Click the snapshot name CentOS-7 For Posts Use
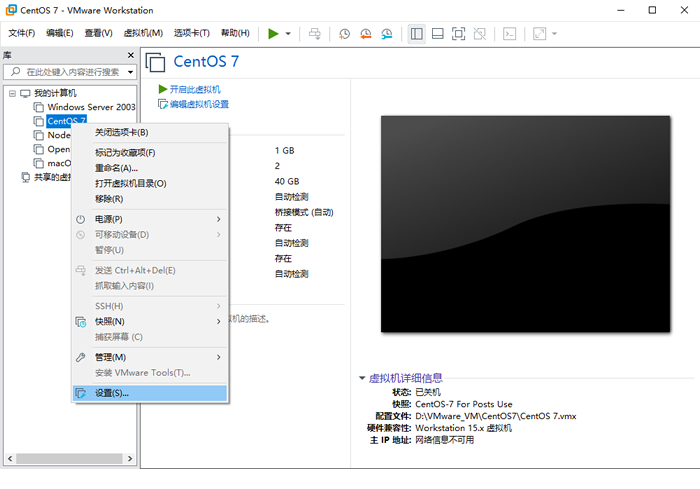The width and height of the screenshot is (700, 489). (x=464, y=404)
